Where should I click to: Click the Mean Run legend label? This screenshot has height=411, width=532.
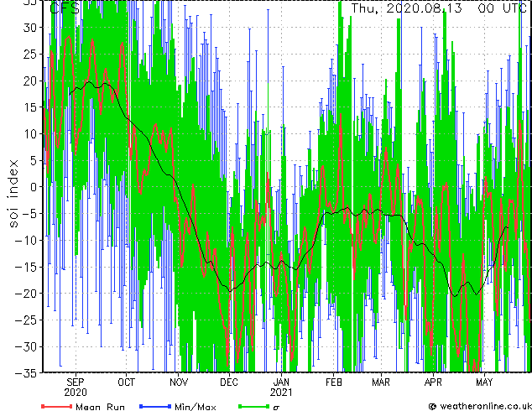[100, 407]
